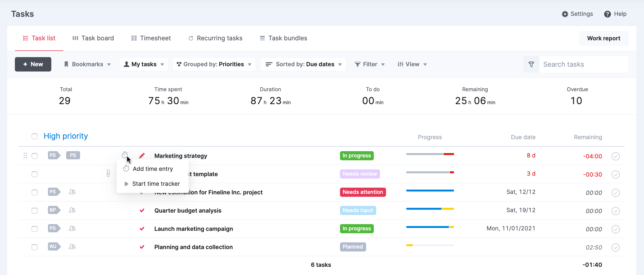644x275 pixels.
Task: Click the Quarter budget analysis progress bar
Action: pyautogui.click(x=430, y=209)
